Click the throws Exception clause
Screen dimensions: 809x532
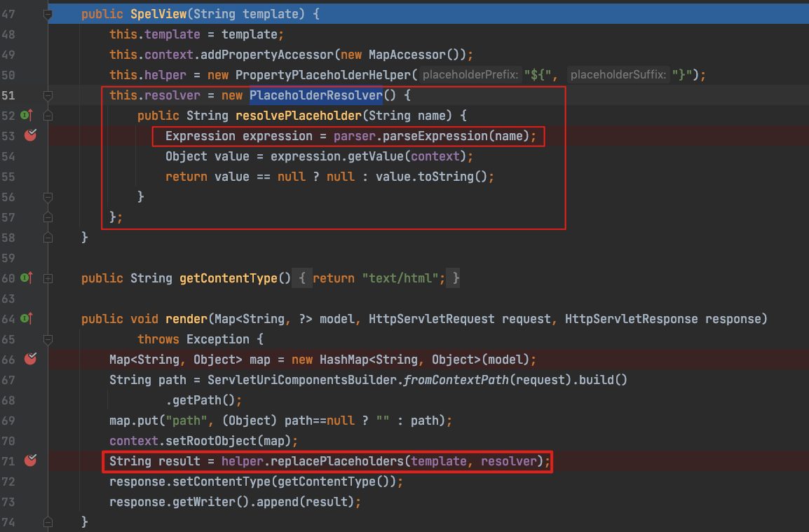(193, 339)
